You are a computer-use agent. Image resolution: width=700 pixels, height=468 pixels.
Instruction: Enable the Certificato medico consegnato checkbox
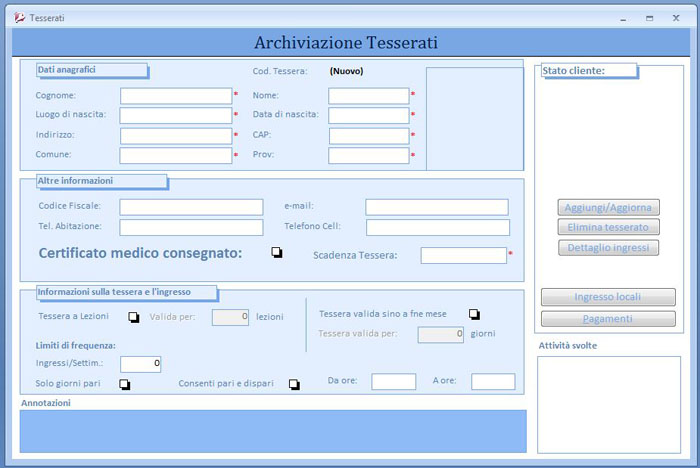click(x=277, y=253)
